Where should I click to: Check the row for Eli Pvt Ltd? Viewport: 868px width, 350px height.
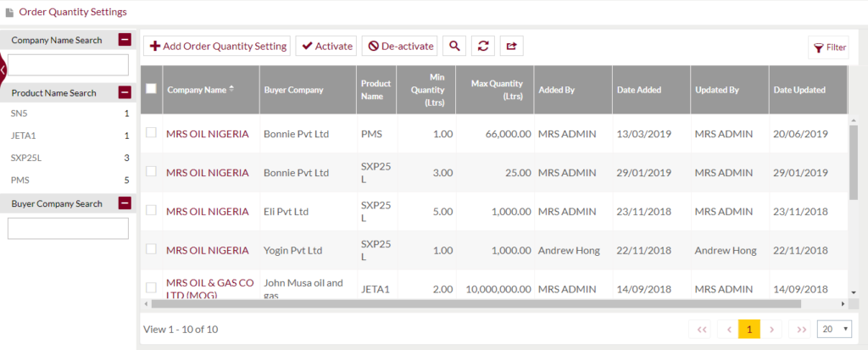click(x=151, y=210)
